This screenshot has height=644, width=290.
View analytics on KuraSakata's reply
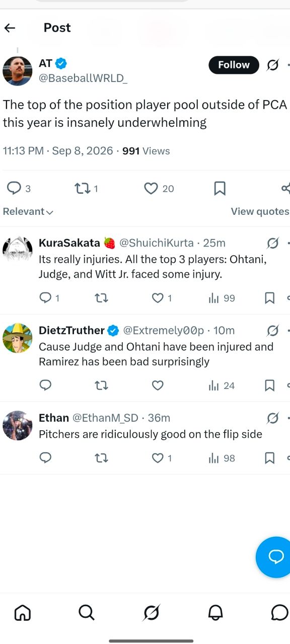(x=214, y=298)
